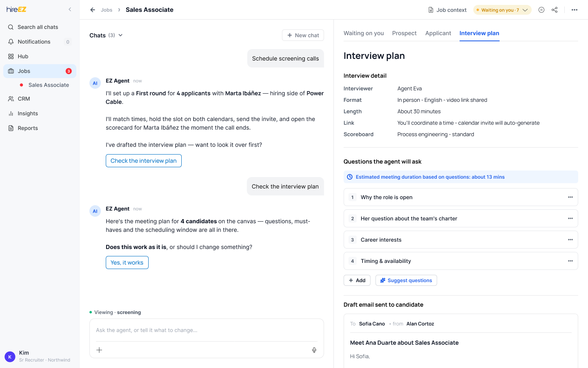
Task: Click the share icon in the header
Action: [555, 10]
